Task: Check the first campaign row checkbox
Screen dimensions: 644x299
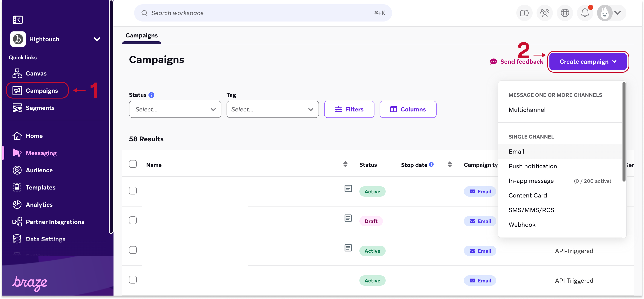Action: [x=133, y=191]
